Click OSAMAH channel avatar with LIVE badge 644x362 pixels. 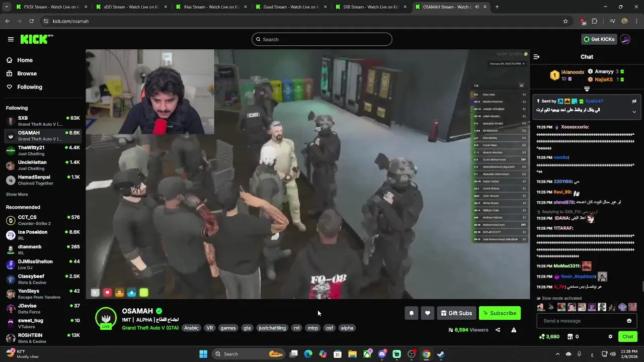(x=106, y=318)
